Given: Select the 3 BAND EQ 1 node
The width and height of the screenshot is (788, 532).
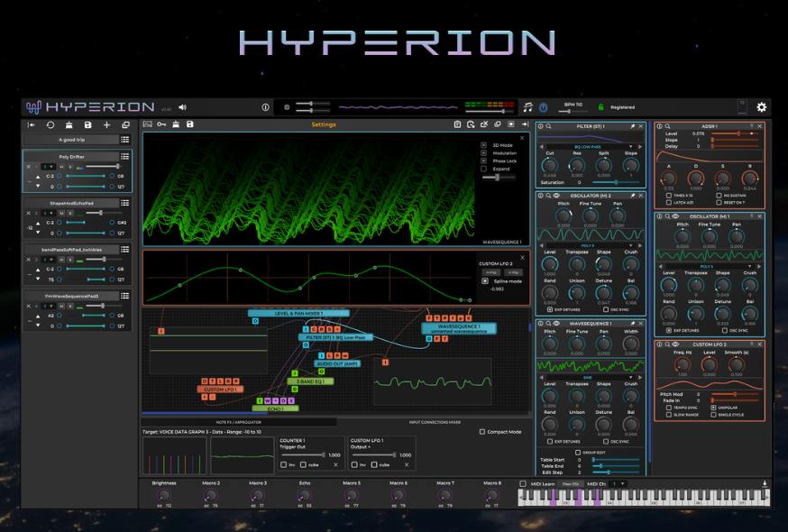Looking at the screenshot, I should tap(310, 381).
